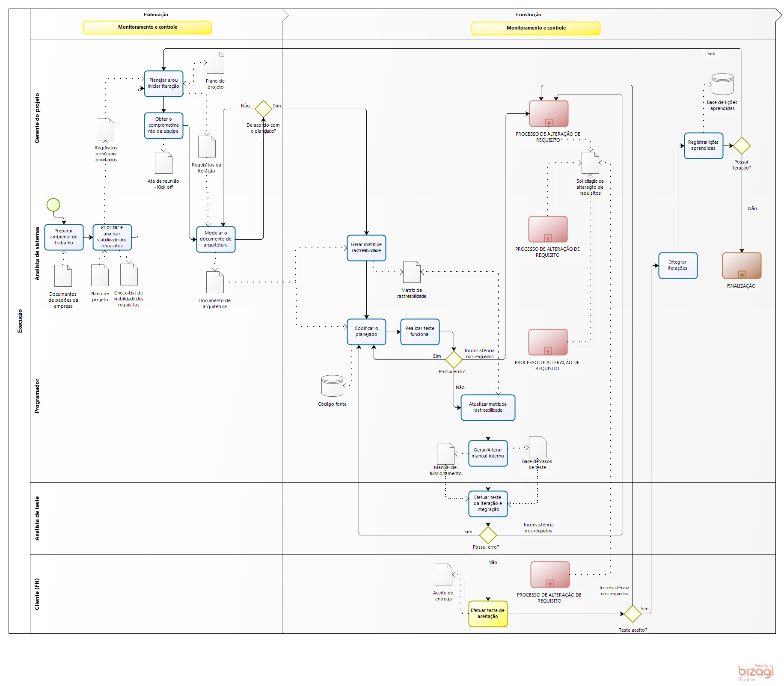Select the Documento de arquitetura document icon
The image size is (784, 686).
(215, 282)
